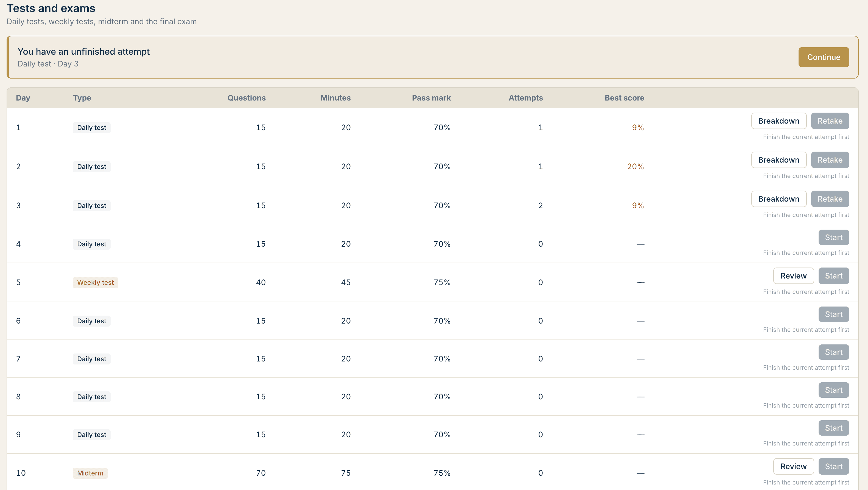Click the Daily test badge in Day 9 row
This screenshot has width=868, height=490.
[x=91, y=435]
